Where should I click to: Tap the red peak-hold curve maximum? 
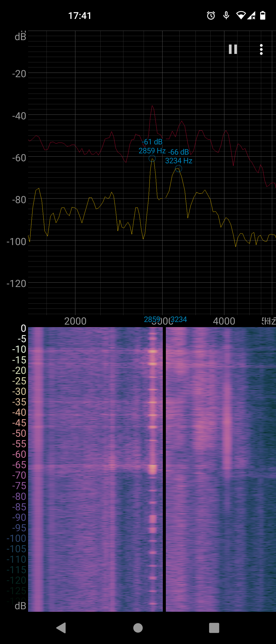tap(152, 106)
